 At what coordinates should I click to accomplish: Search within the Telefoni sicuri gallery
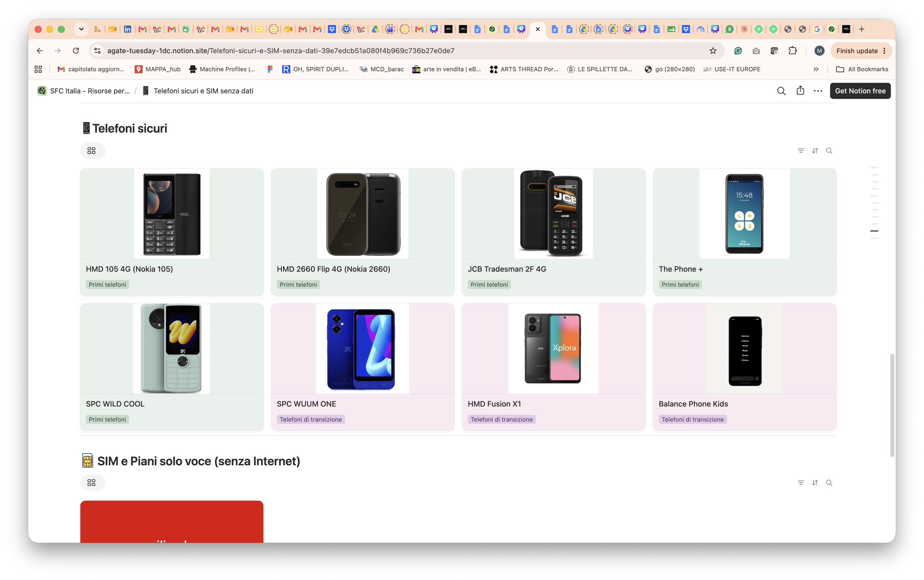(829, 151)
